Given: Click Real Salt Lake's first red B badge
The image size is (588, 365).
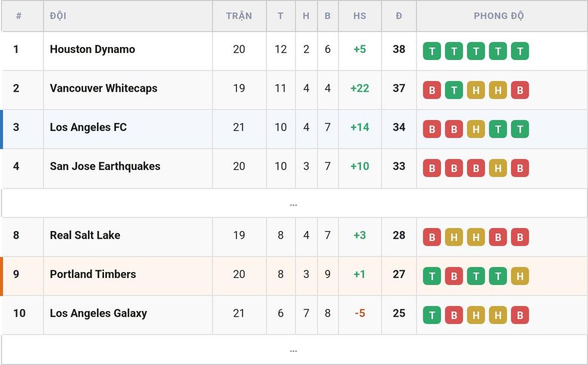Looking at the screenshot, I should pos(432,237).
